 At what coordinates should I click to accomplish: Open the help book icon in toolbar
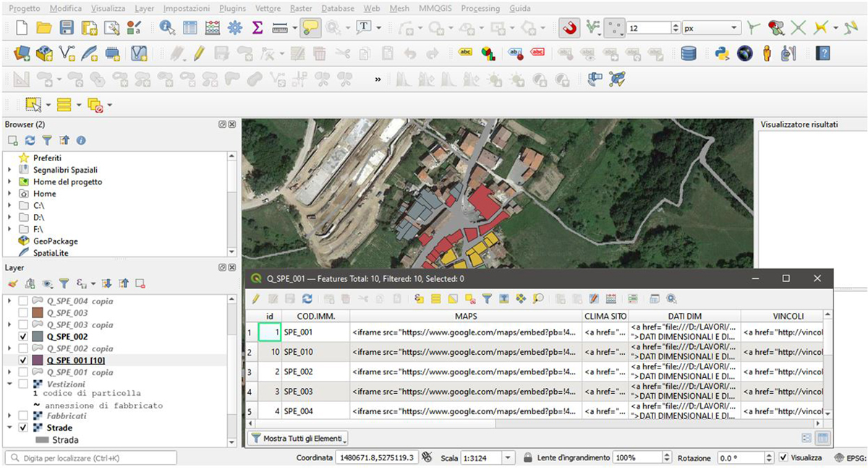pyautogui.click(x=822, y=53)
